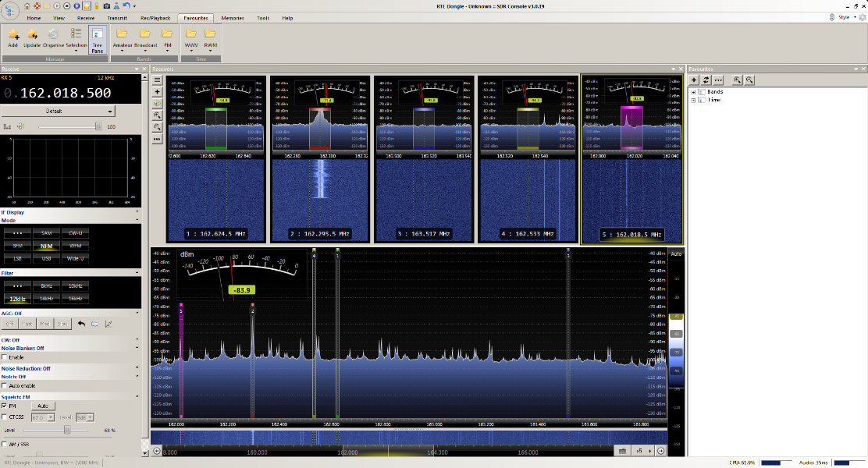Switch to the Transmit ribbon tab
The height and width of the screenshot is (468, 868).
click(117, 18)
